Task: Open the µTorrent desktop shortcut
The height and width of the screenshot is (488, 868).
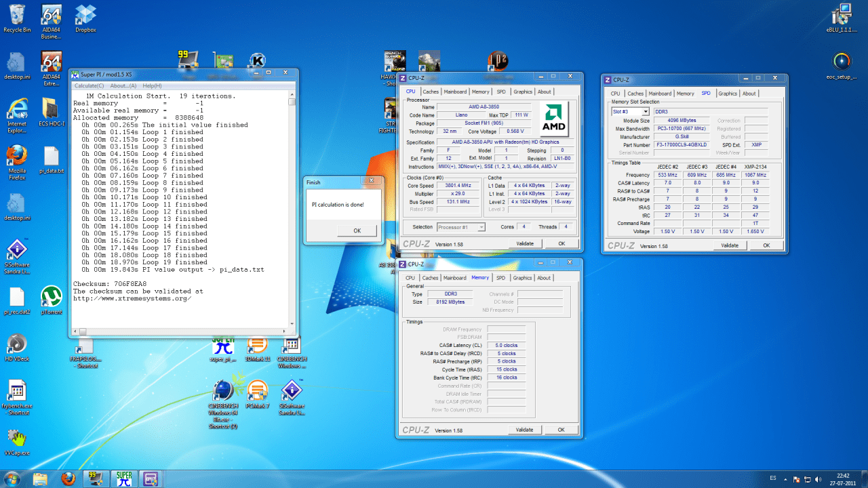Action: 52,300
